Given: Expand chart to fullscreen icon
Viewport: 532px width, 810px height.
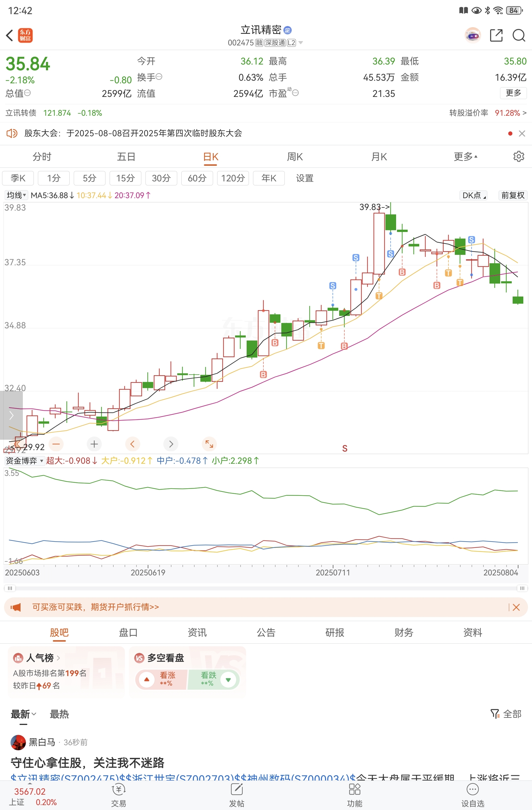Looking at the screenshot, I should [x=209, y=444].
